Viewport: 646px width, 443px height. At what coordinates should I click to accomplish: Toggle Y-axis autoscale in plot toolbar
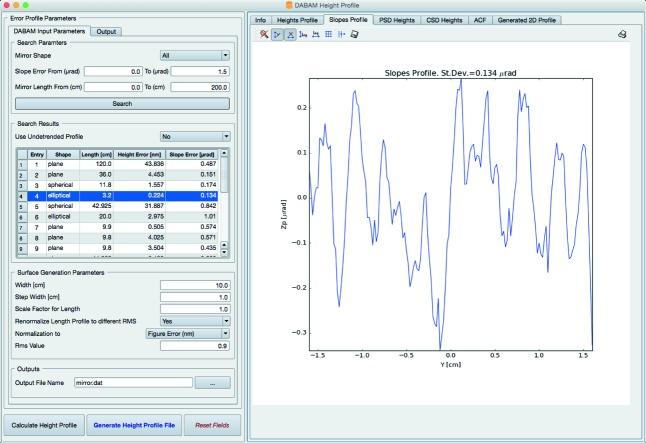click(290, 34)
